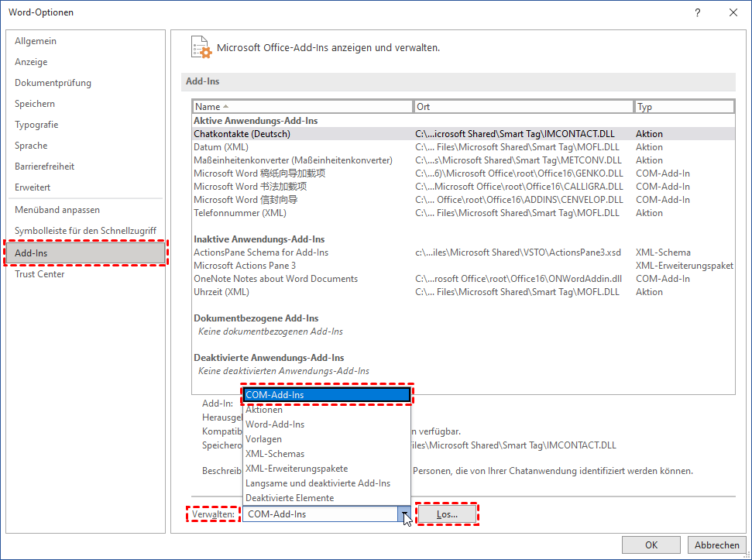Image resolution: width=752 pixels, height=560 pixels.
Task: Choose Deaktivierte Elemente option
Action: pos(327,498)
